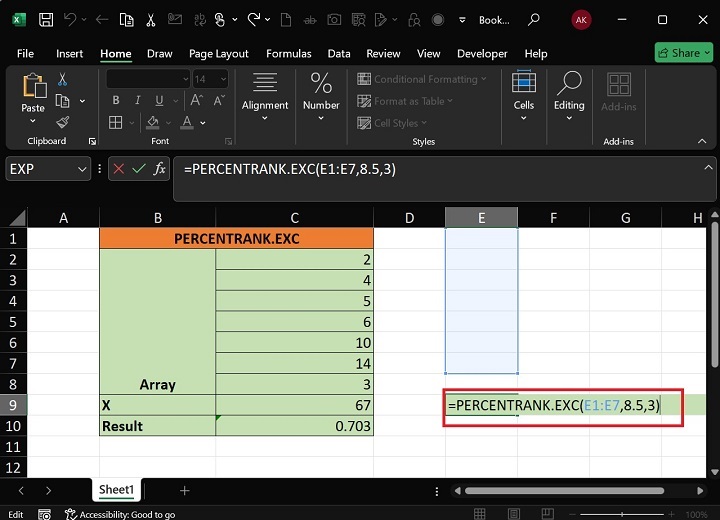Click the record macro circle icon

(438, 20)
